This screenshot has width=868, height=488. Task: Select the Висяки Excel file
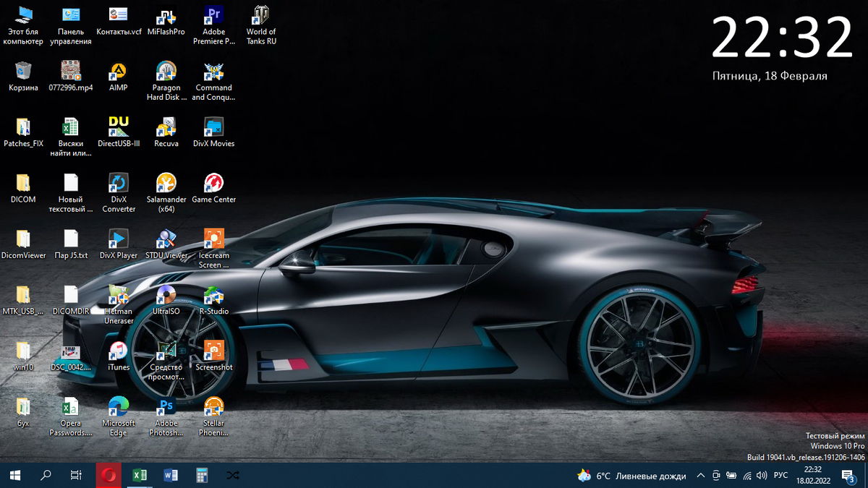(x=71, y=137)
